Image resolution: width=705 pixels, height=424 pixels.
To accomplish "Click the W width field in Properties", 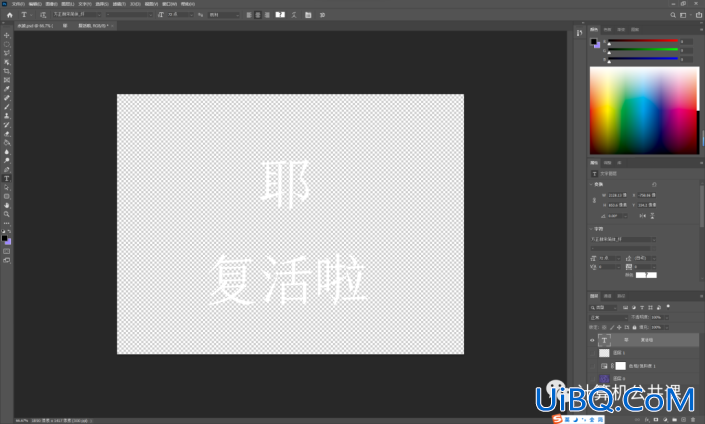I will coord(617,196).
